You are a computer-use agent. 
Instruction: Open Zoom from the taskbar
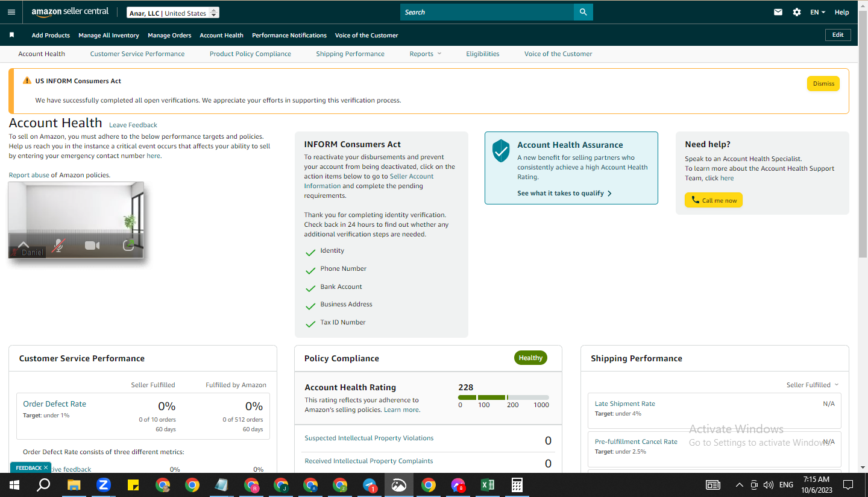click(103, 485)
